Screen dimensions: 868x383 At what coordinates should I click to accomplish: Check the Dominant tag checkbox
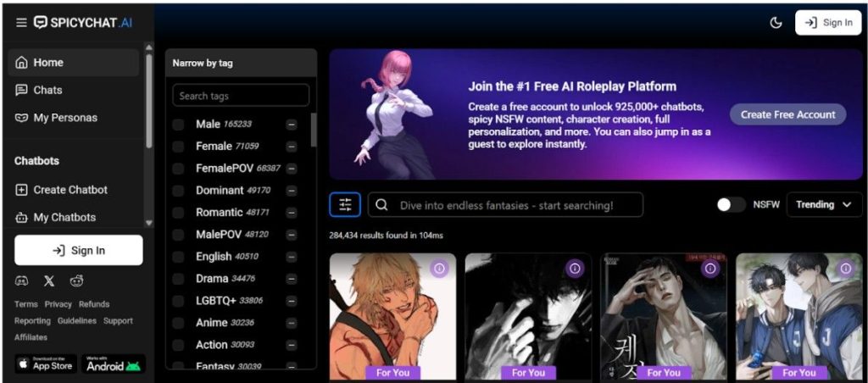tap(178, 191)
